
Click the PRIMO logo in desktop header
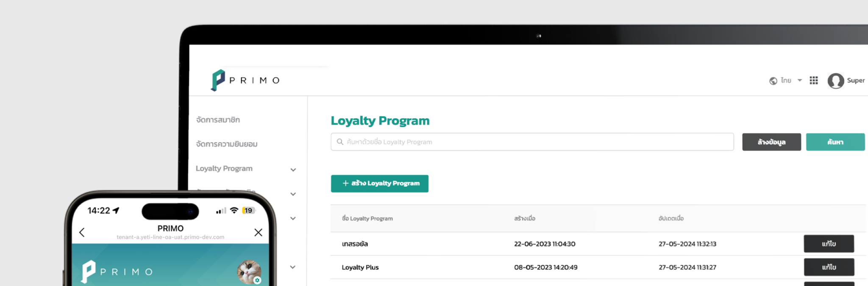point(245,80)
